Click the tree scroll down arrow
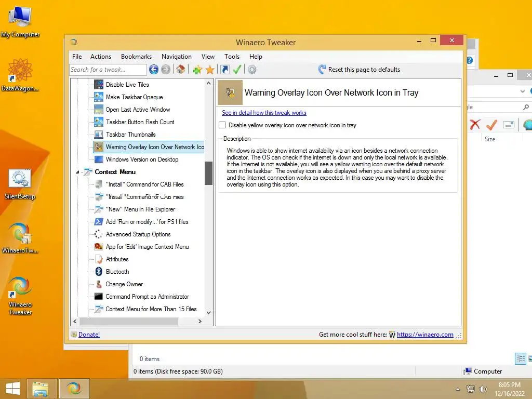The image size is (532, 399). (x=209, y=312)
